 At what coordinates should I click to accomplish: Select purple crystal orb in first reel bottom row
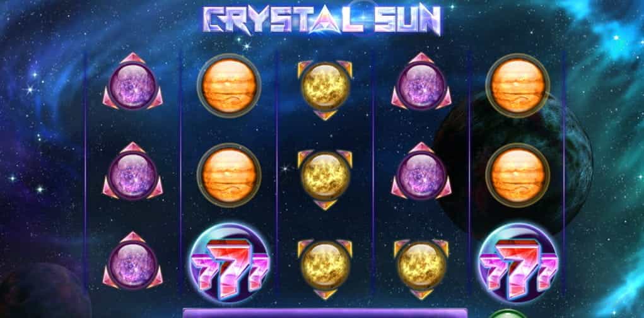pyautogui.click(x=132, y=261)
